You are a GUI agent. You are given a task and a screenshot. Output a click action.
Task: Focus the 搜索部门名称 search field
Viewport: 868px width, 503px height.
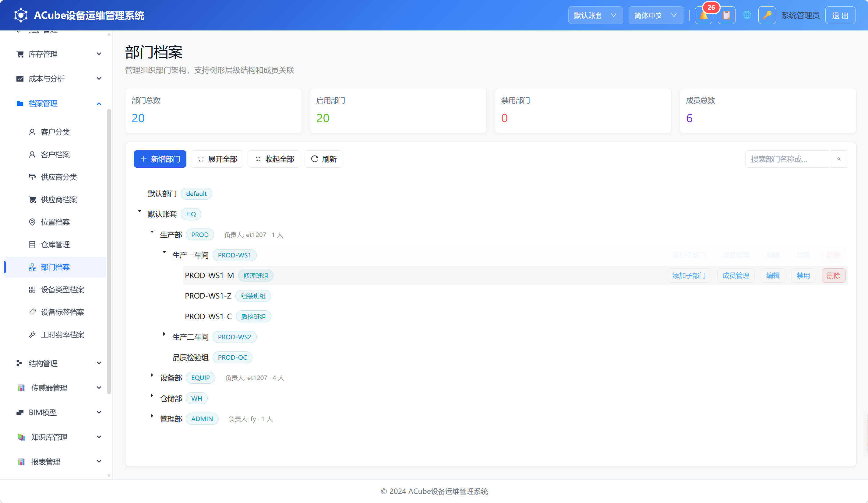788,159
